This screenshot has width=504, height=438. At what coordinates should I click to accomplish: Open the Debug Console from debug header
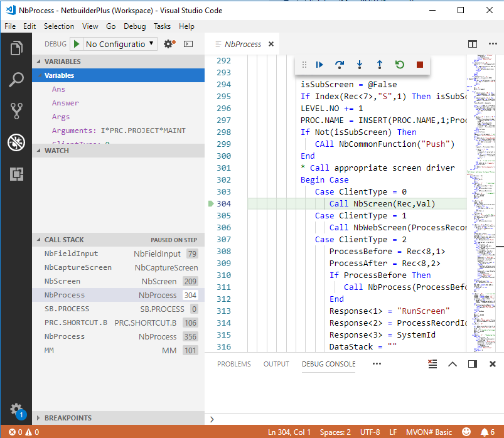click(x=188, y=44)
